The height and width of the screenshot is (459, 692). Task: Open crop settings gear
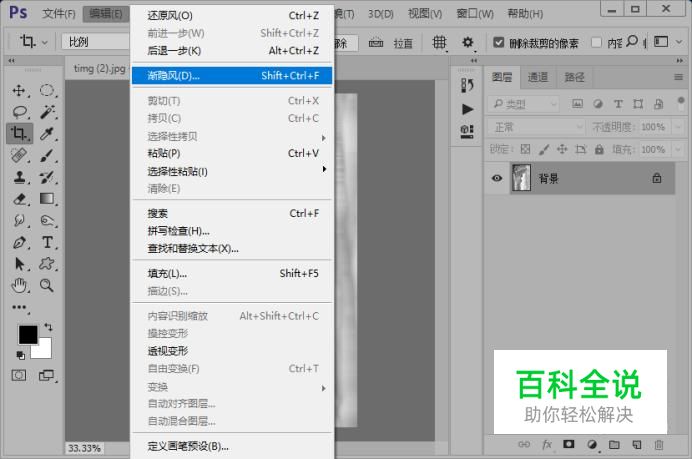467,42
